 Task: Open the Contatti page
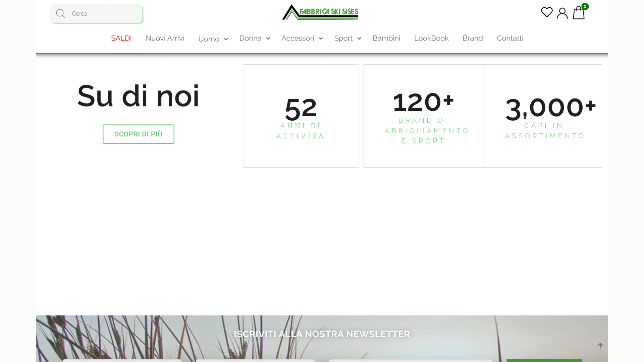(x=510, y=38)
